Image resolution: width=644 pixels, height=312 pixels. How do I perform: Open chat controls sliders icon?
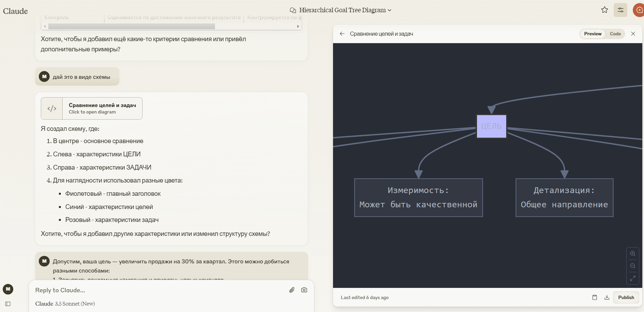tap(621, 10)
